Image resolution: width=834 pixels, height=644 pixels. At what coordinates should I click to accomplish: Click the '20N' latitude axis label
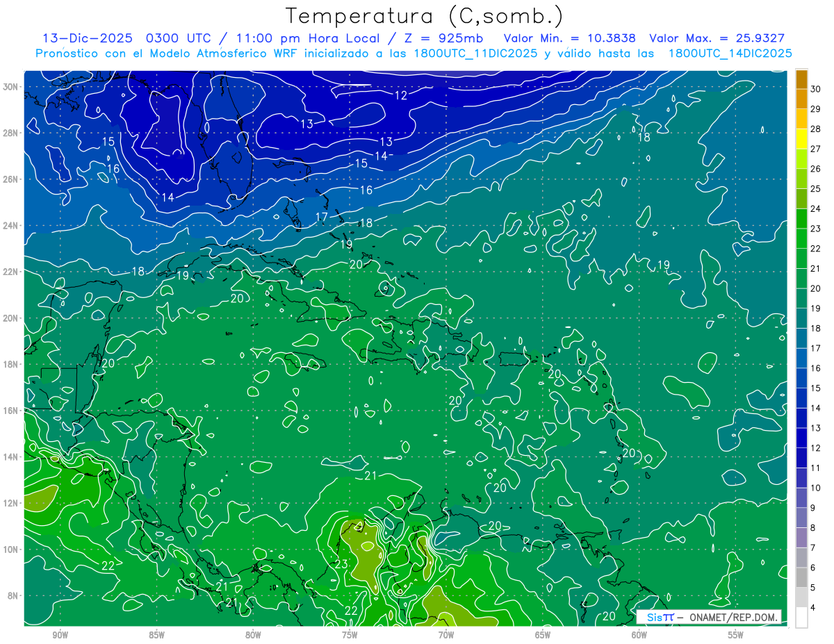(x=10, y=317)
